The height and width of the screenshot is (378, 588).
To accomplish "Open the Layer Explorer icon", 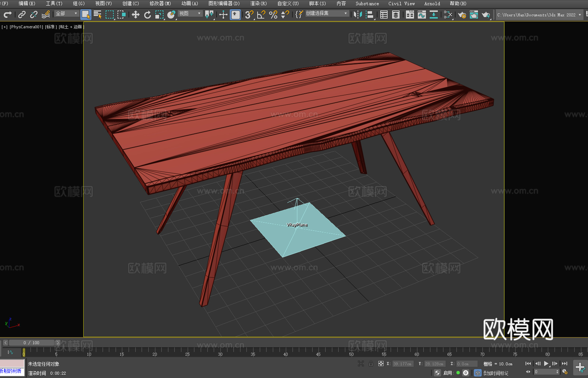I will (396, 14).
